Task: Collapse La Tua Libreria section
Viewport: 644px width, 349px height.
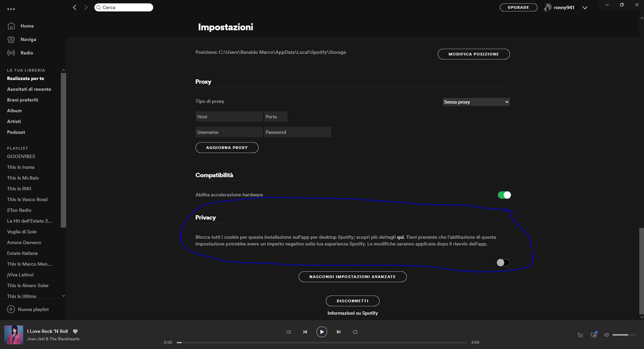Action: [x=63, y=70]
